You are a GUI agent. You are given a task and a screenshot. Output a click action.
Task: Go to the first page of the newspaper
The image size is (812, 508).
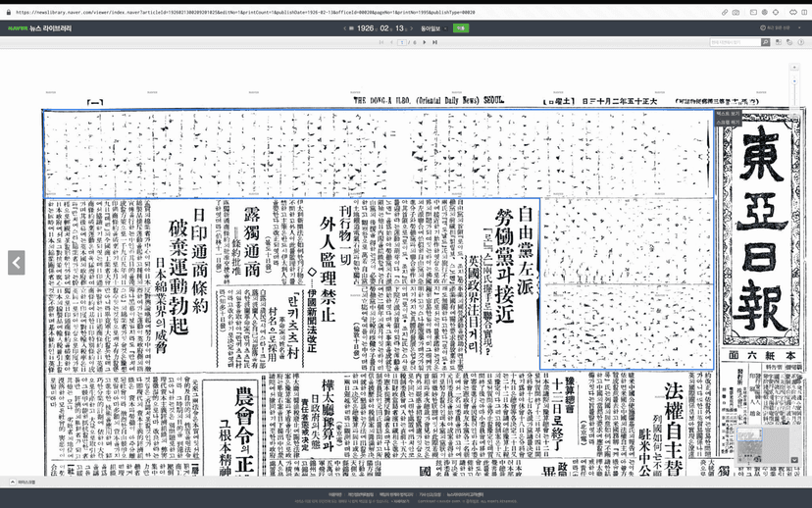(381, 42)
